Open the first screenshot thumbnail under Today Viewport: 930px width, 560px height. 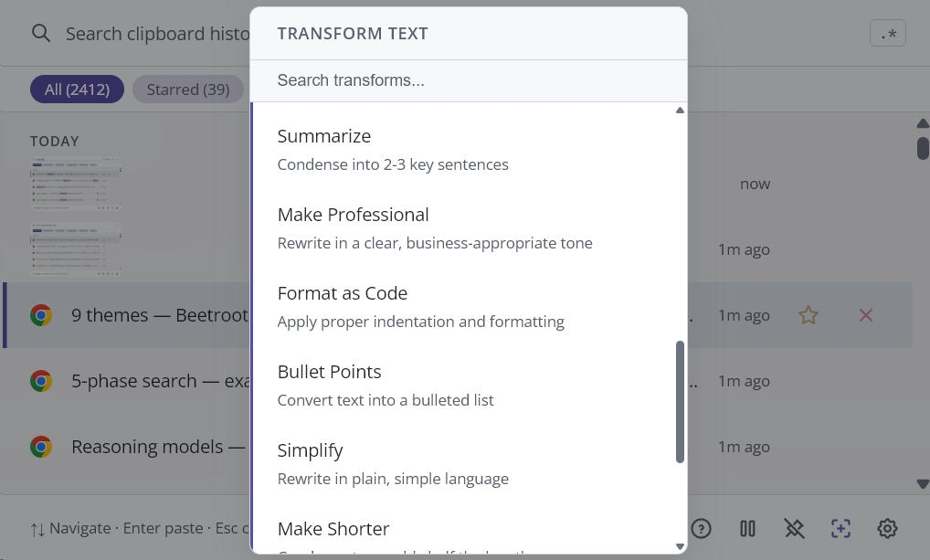pos(77,184)
